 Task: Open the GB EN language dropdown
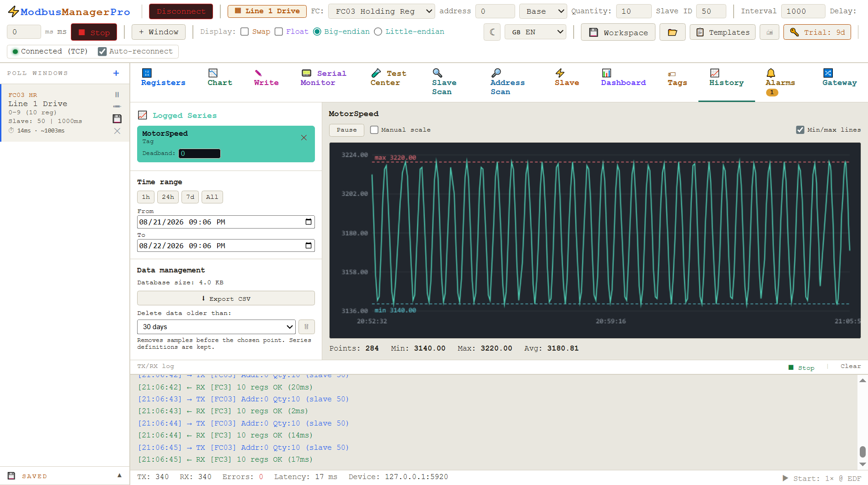click(x=535, y=32)
